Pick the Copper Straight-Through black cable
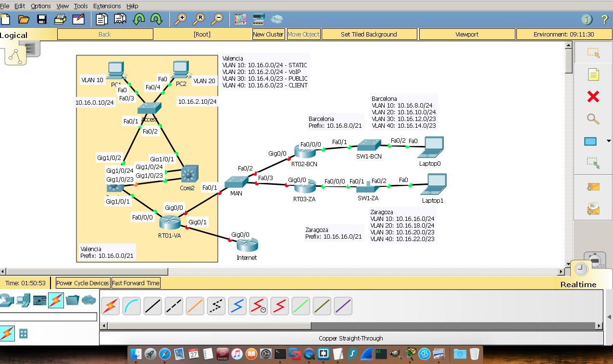 tap(152, 306)
